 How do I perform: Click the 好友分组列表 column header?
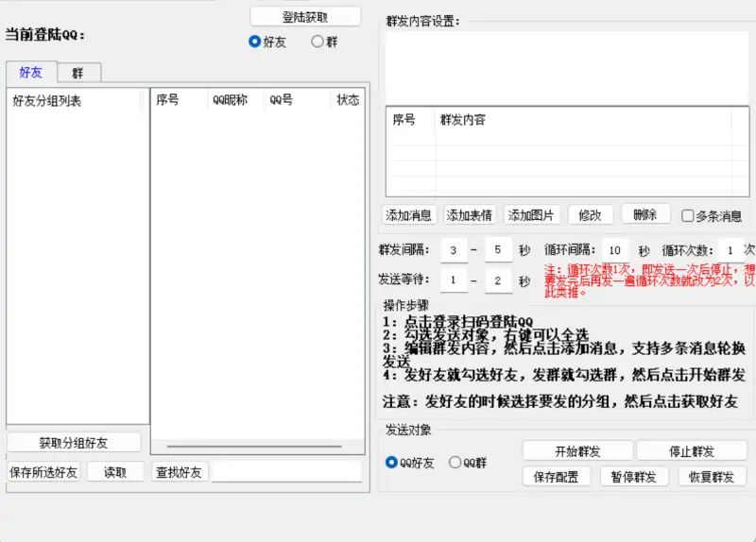[75, 101]
